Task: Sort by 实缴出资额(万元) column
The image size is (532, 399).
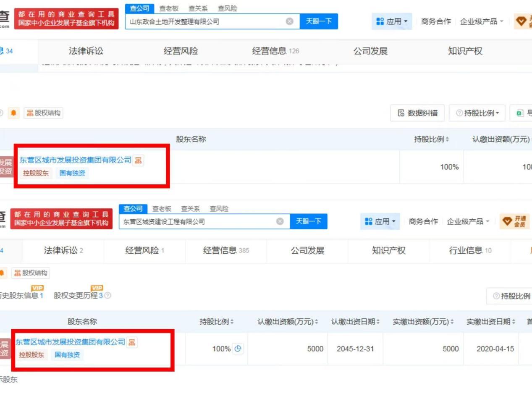Action: (452, 322)
